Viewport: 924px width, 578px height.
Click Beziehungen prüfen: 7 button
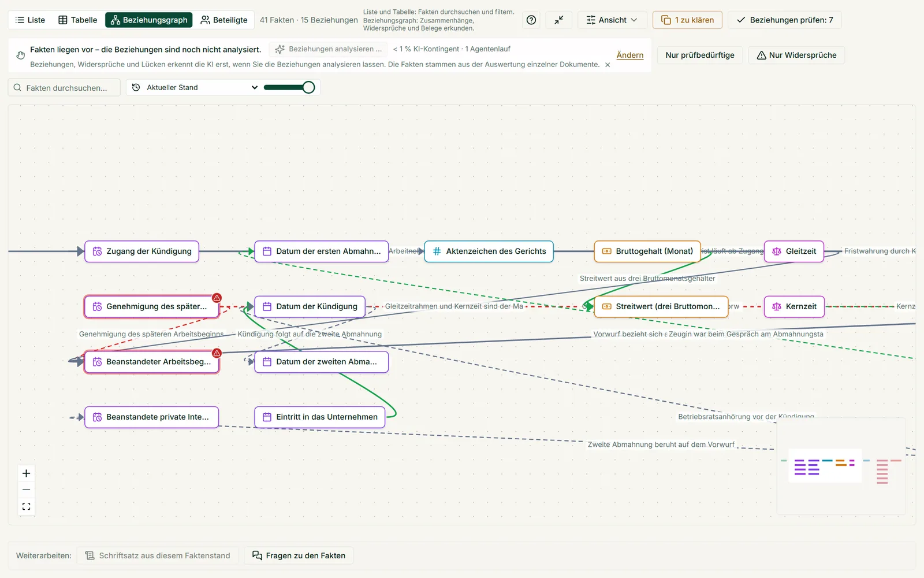pos(785,20)
